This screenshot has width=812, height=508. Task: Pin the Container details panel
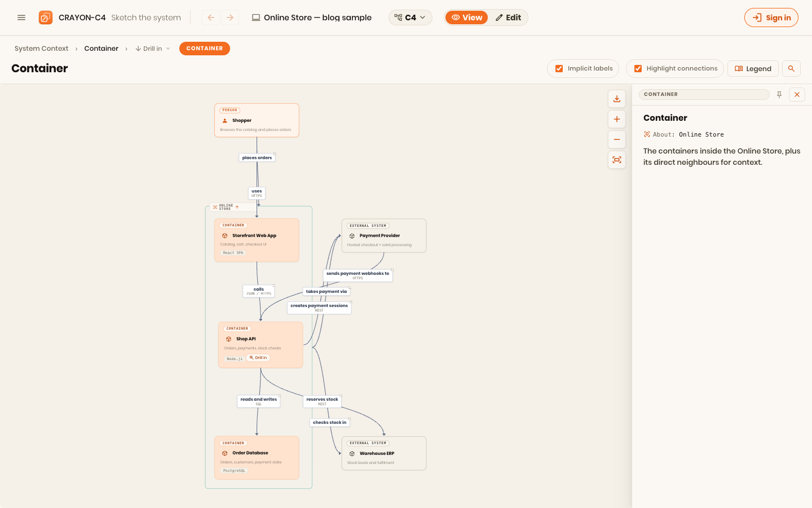click(x=779, y=95)
